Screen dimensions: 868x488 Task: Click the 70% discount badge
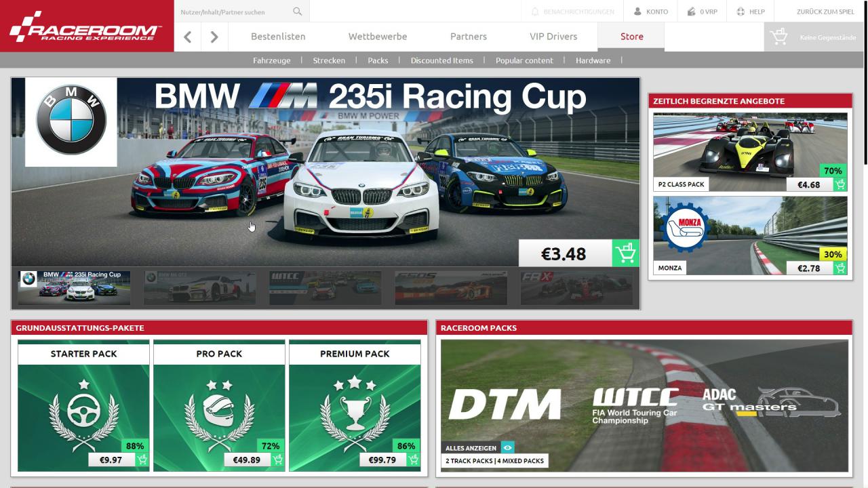833,171
